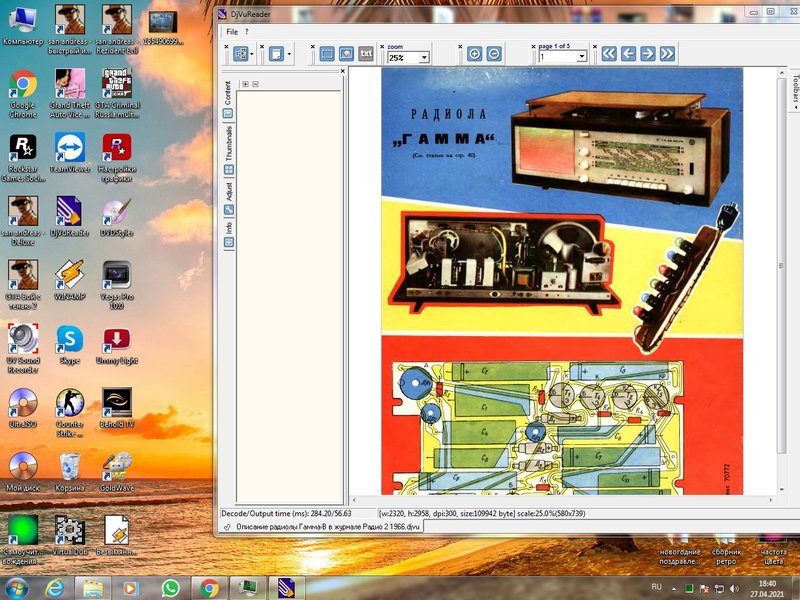Go to the previous page arrow

[628, 54]
